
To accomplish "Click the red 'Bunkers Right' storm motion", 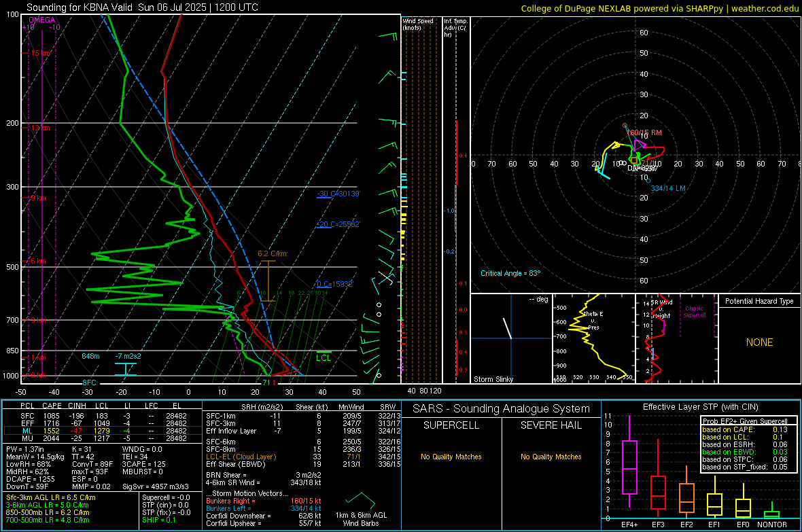I will (x=264, y=501).
